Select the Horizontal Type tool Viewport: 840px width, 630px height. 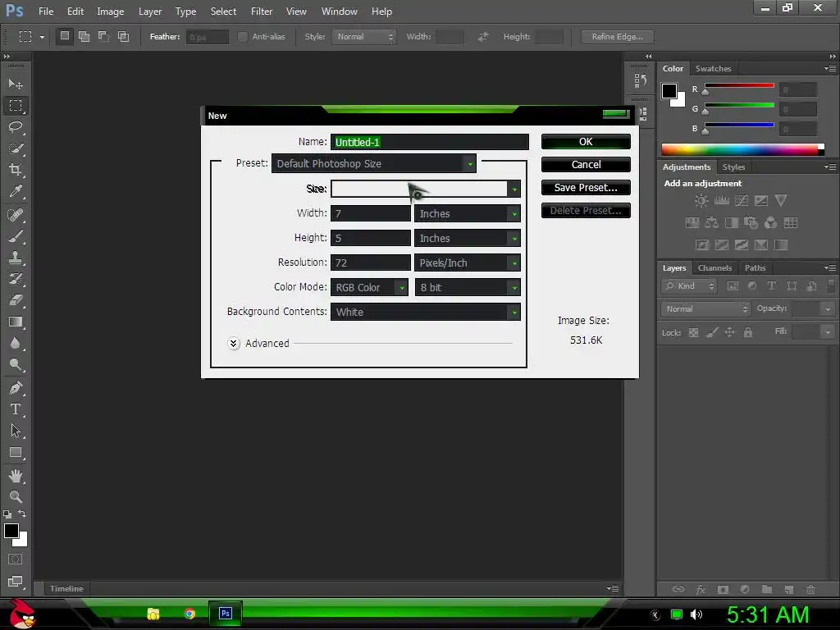pos(16,409)
